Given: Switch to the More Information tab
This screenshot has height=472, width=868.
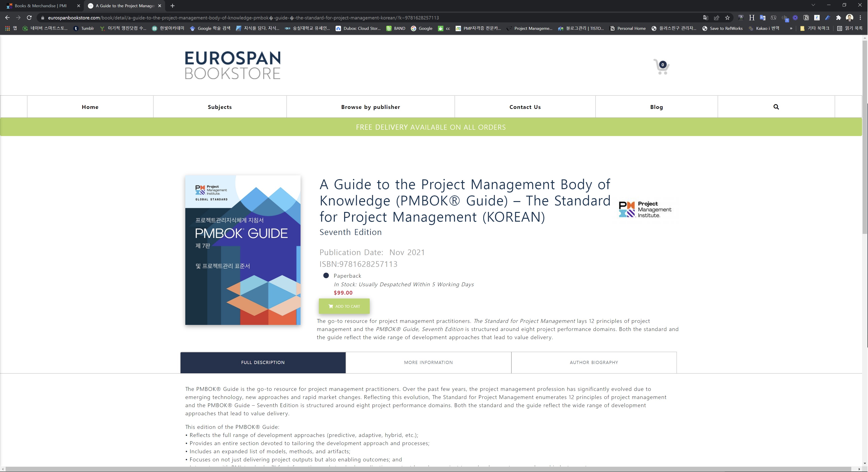Looking at the screenshot, I should click(x=428, y=362).
